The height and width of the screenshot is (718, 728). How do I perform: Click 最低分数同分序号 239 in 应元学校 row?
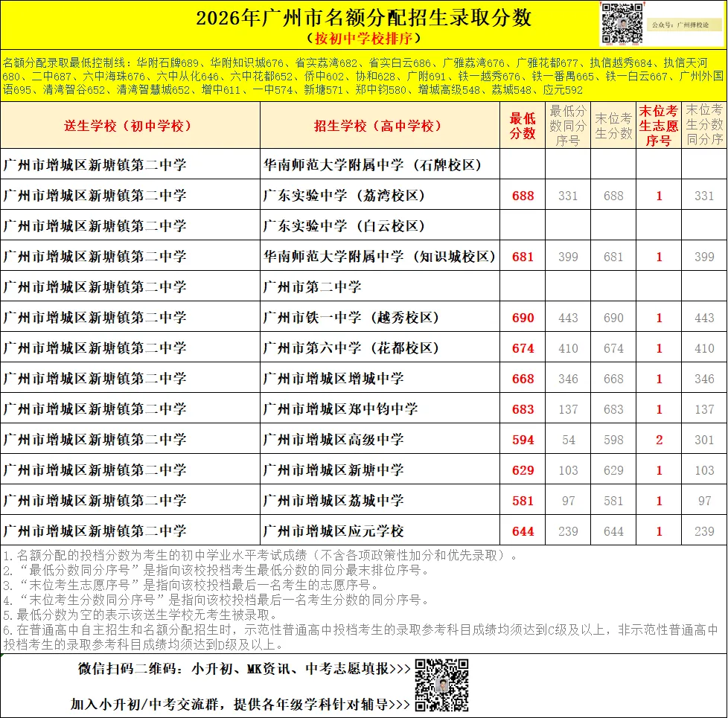coord(568,531)
